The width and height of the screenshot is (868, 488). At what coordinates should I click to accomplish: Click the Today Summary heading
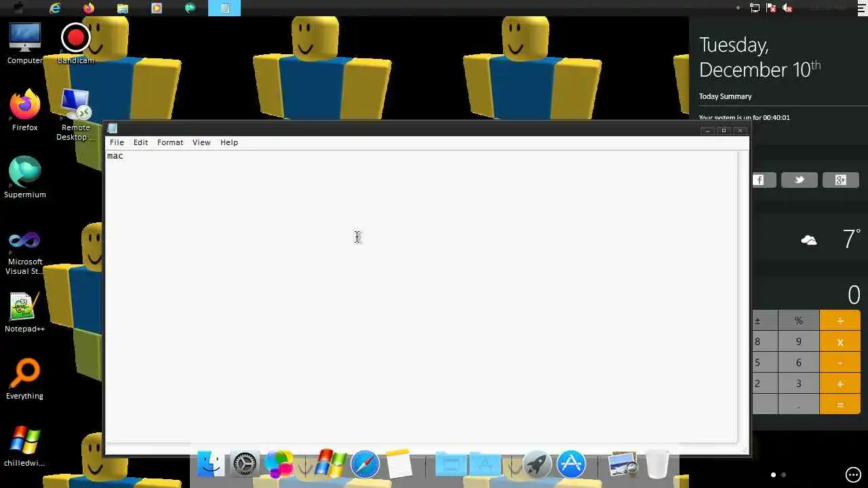pos(725,96)
